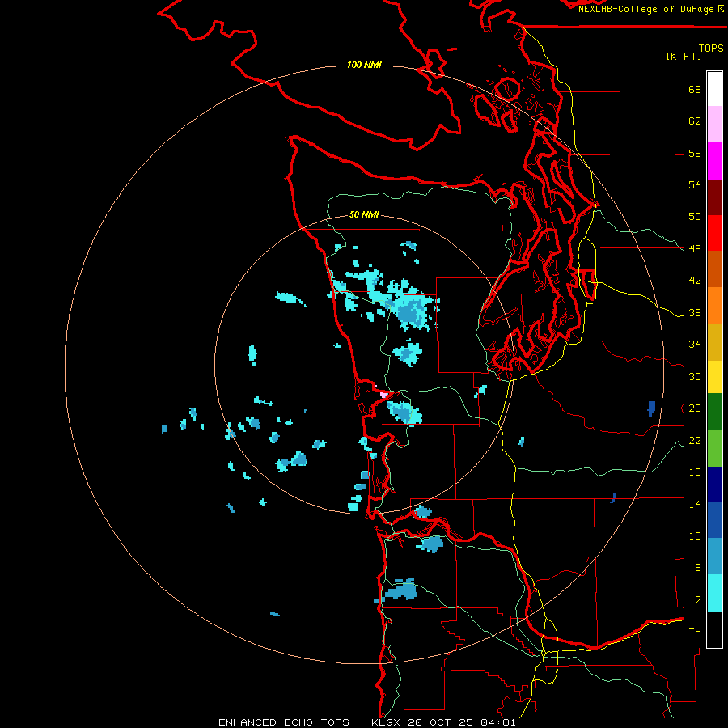Click the NEXLAB-College of DuPage watermark text
Image resolution: width=728 pixels, height=728 pixels.
[x=650, y=9]
